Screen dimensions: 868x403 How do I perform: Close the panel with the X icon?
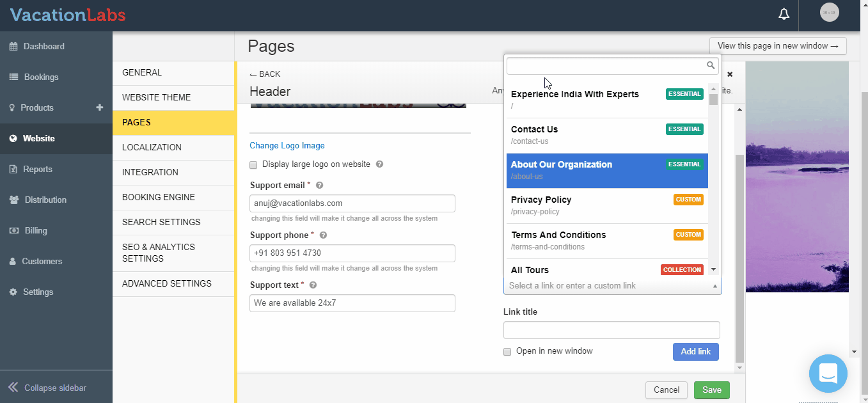point(730,74)
